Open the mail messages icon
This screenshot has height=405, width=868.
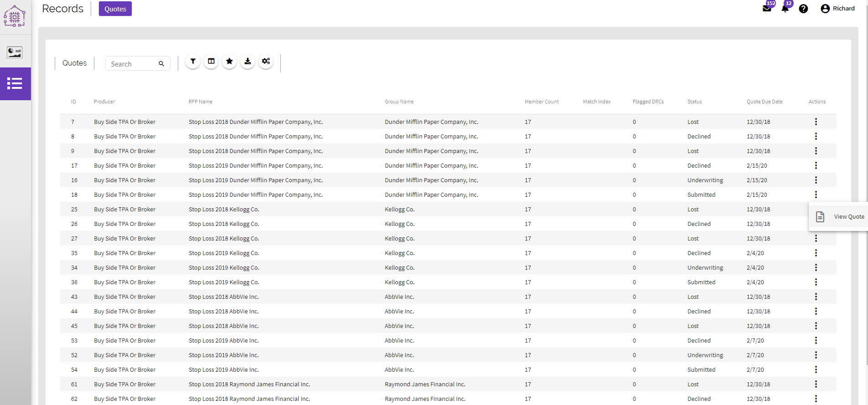click(x=767, y=9)
